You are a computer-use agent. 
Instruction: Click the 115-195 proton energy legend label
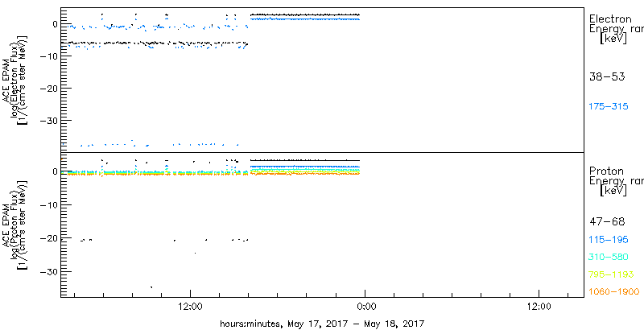click(x=609, y=240)
